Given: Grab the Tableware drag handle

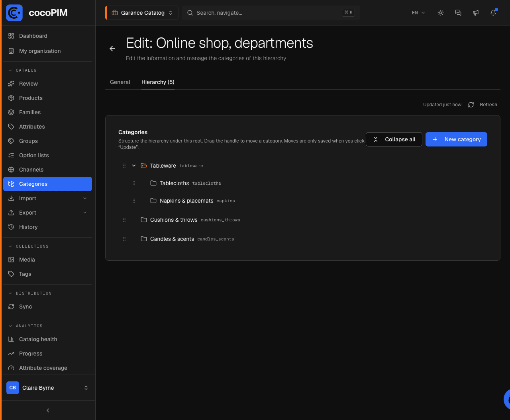Looking at the screenshot, I should 124,166.
